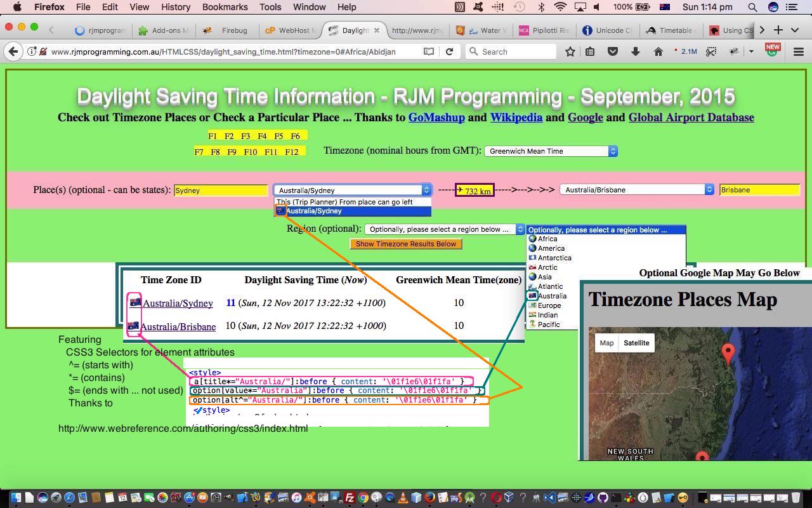Switch to the Timetable tab

(x=670, y=30)
